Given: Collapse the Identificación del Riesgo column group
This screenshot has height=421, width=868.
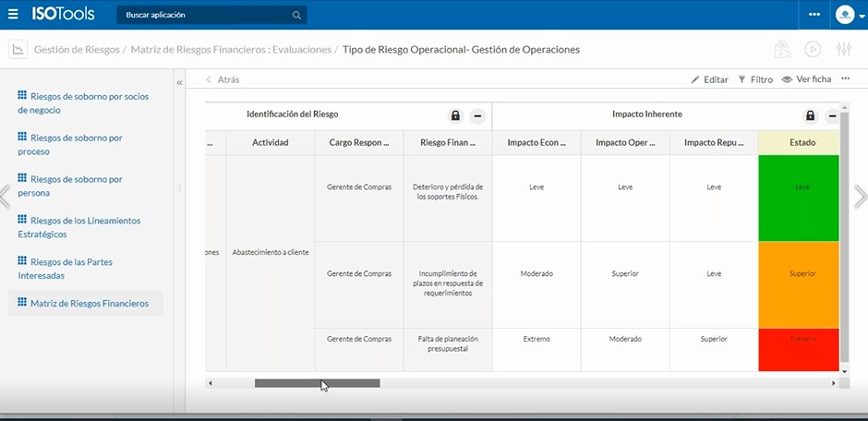Looking at the screenshot, I should click(477, 115).
